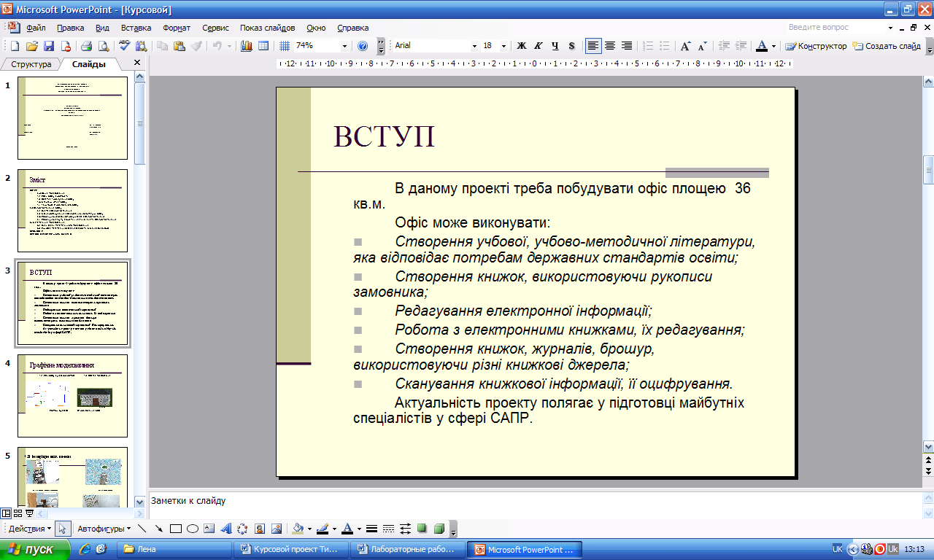Open the Вставка menu

136,28
